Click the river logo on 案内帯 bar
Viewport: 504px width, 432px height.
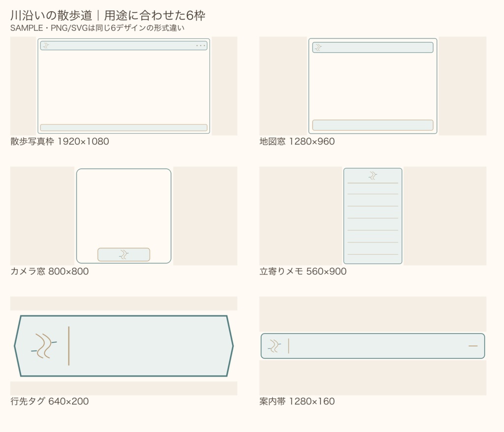point(274,346)
